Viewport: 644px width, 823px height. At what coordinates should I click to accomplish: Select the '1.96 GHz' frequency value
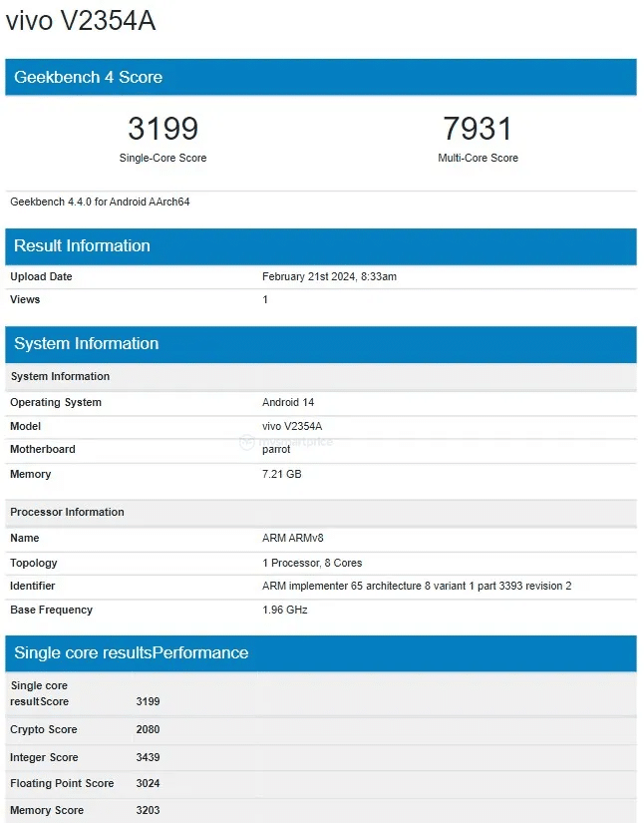(285, 610)
